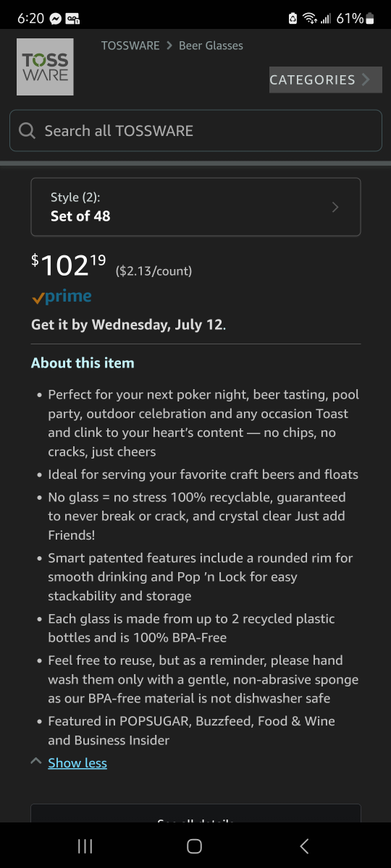The height and width of the screenshot is (868, 391).
Task: Open Android recent apps button
Action: (85, 846)
